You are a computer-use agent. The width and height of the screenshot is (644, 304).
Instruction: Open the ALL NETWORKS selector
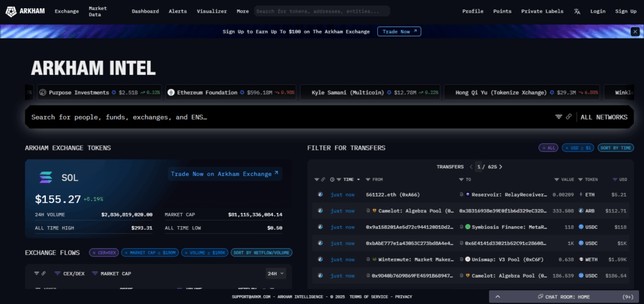point(603,117)
